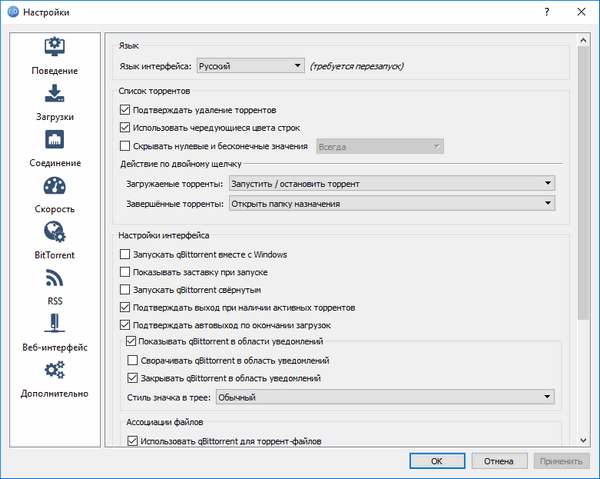Viewport: 600px width, 479px height.
Task: Click the scrollbar up arrow
Action: tap(583, 40)
